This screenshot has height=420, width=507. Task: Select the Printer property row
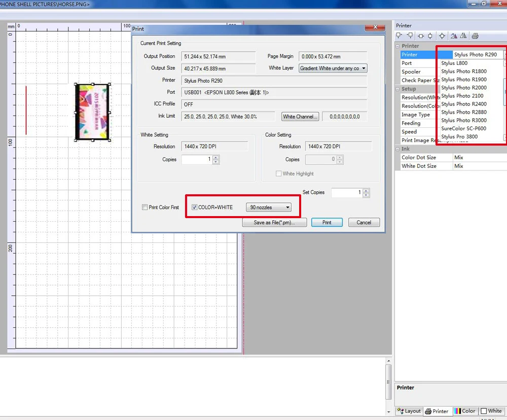[x=426, y=54]
